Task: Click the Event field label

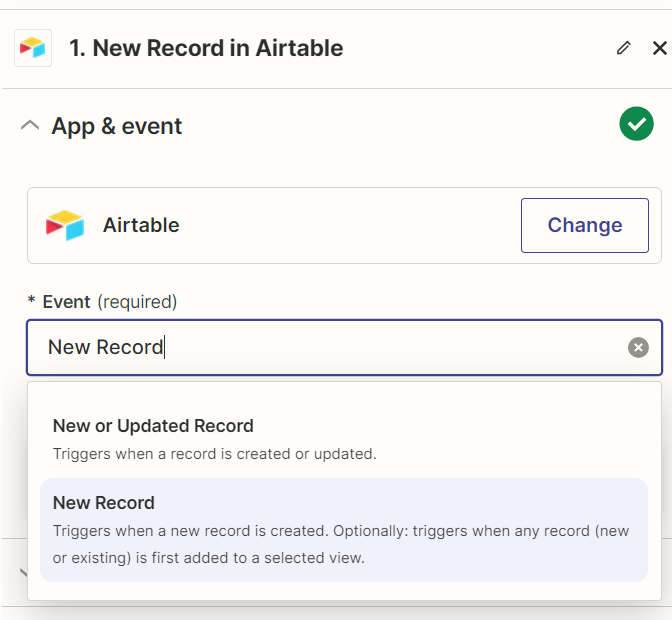Action: point(66,302)
